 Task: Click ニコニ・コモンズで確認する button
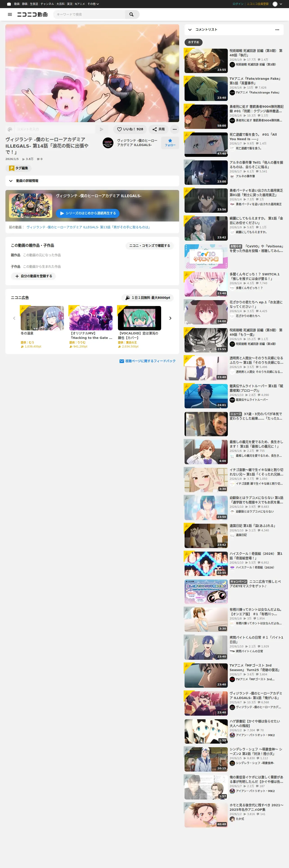point(150,246)
